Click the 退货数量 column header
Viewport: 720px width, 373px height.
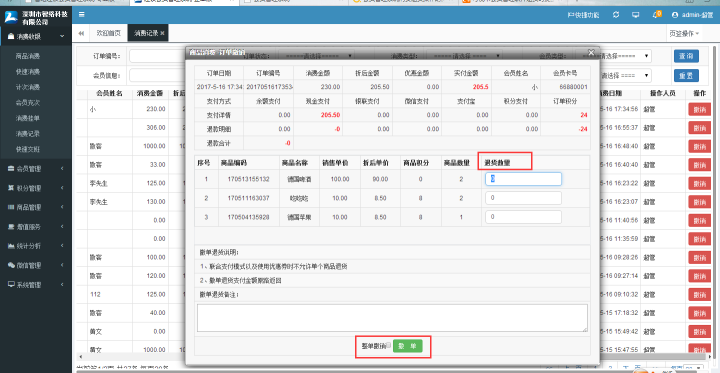[x=497, y=162]
